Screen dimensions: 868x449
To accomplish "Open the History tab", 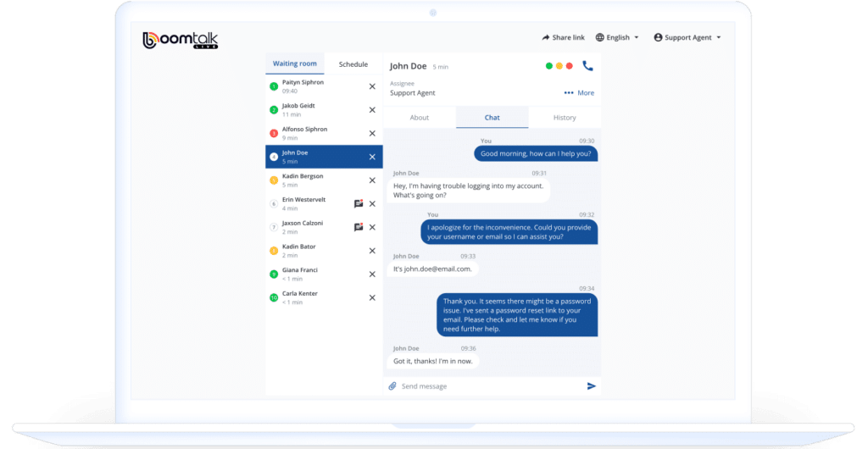I will point(565,118).
